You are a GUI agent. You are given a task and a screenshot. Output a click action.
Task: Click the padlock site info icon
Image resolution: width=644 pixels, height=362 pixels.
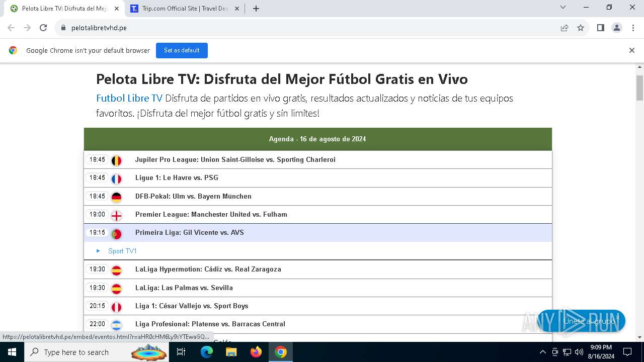[x=63, y=28]
